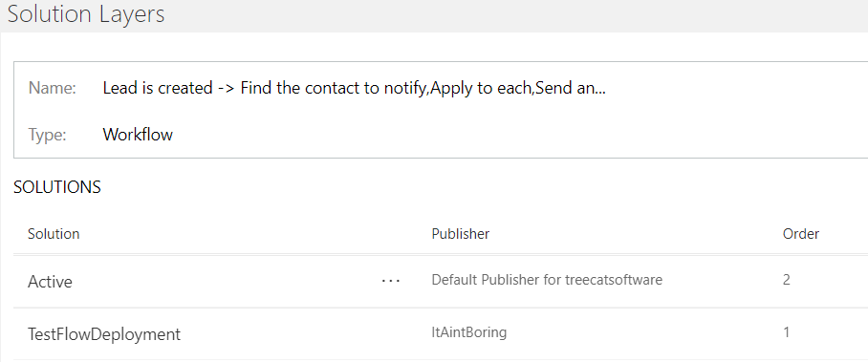This screenshot has height=362, width=868.
Task: Click the ItAintBoring publisher cell
Action: coord(468,332)
